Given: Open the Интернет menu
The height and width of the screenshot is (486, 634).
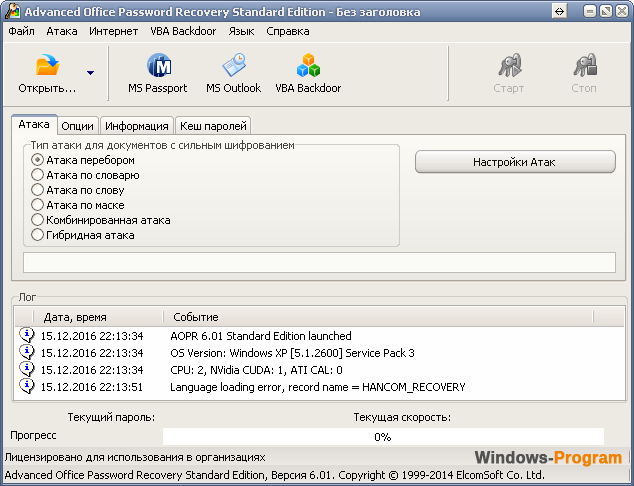Looking at the screenshot, I should click(114, 31).
